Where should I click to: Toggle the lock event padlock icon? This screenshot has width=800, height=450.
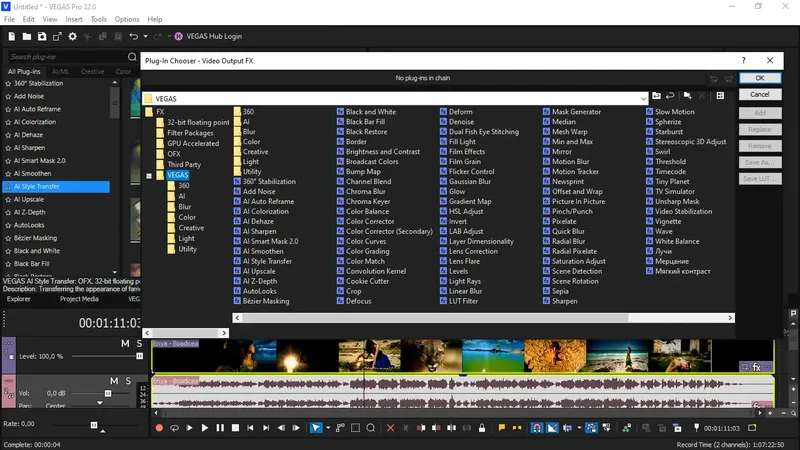482,428
